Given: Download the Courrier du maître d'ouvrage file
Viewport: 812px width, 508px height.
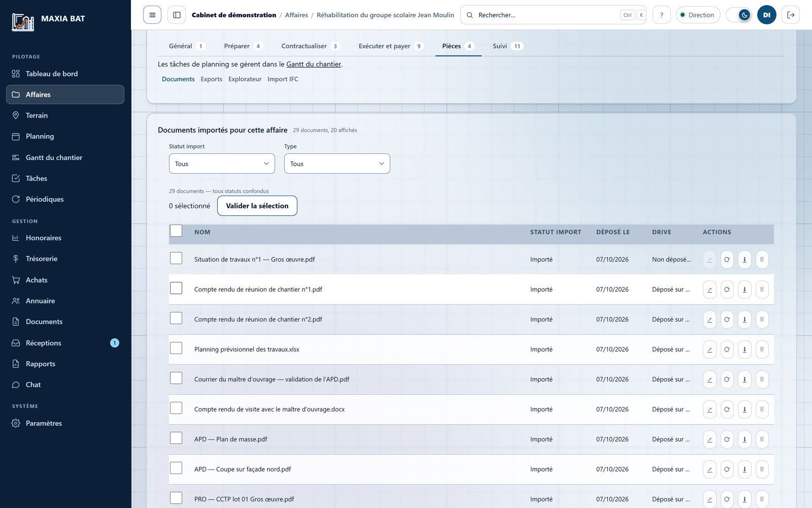Looking at the screenshot, I should [745, 379].
